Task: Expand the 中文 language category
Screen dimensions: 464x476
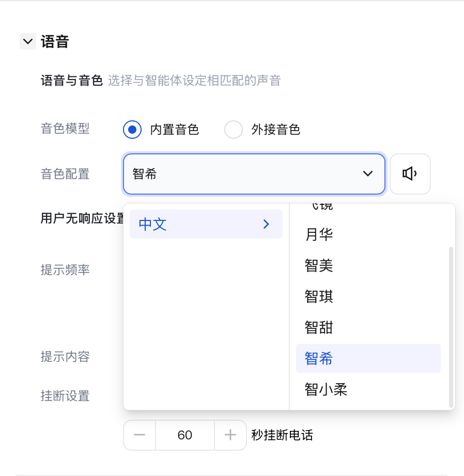Action: pos(206,224)
